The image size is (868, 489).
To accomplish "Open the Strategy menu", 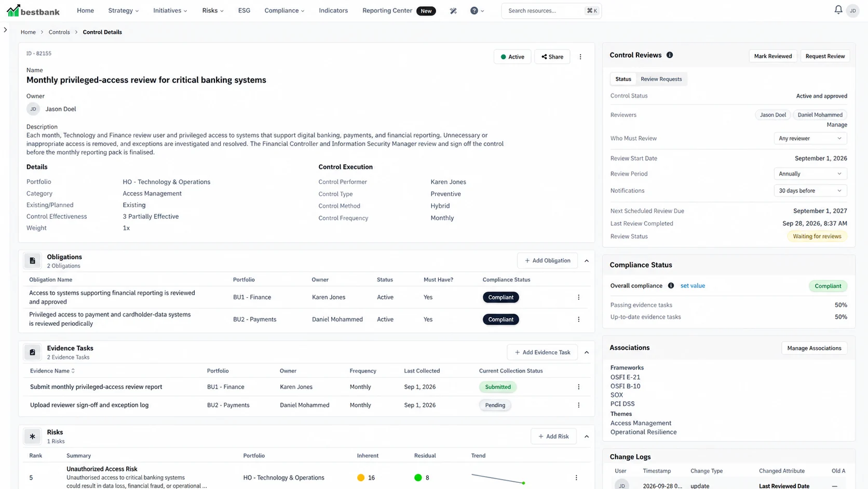I will click(x=123, y=10).
